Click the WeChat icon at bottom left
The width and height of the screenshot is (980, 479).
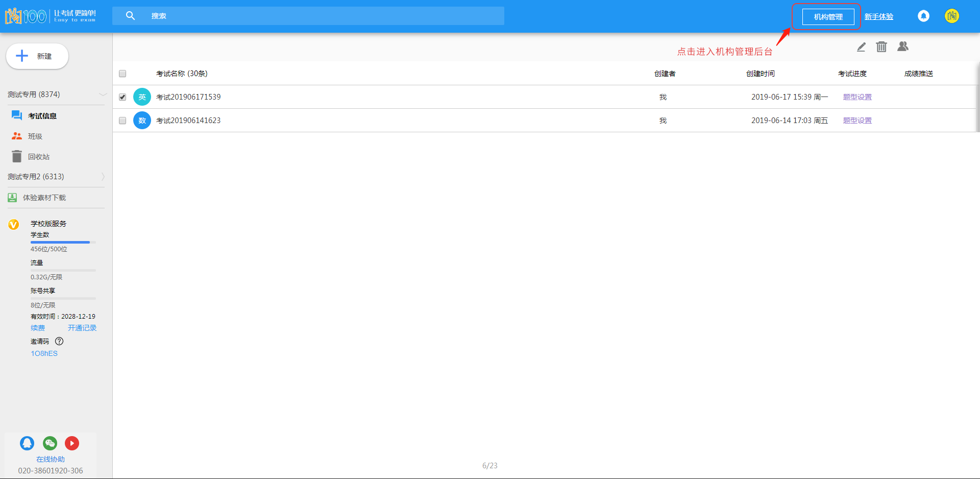[50, 443]
